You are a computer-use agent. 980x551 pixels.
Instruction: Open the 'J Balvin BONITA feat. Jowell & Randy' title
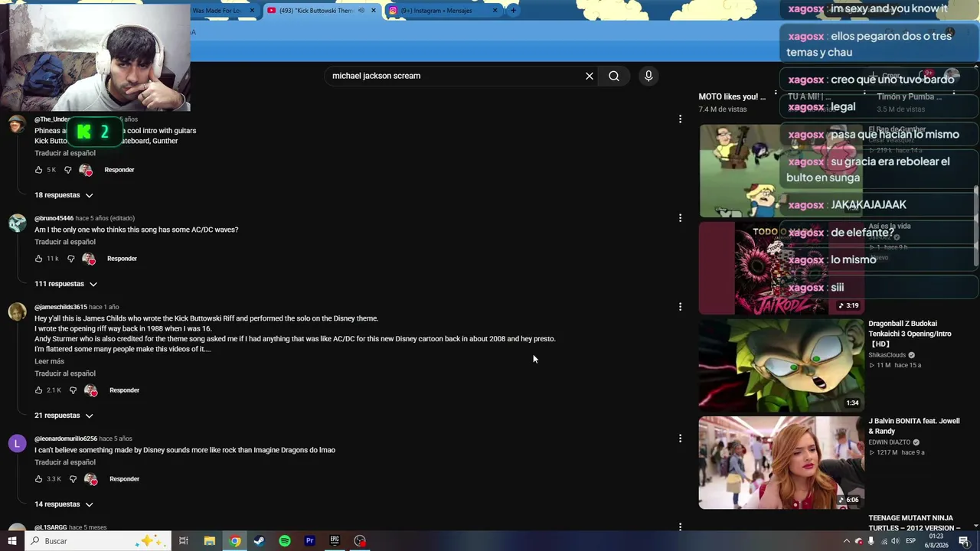[x=913, y=426]
